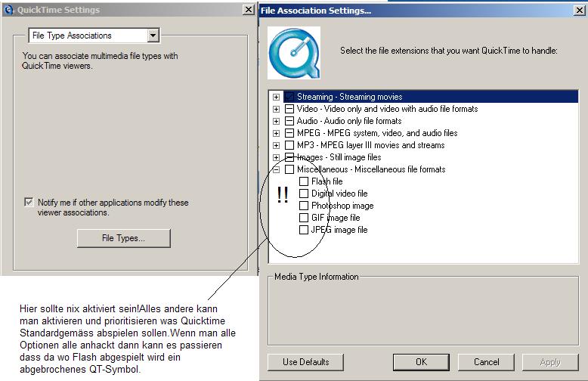Select the JPEG image file label
The width and height of the screenshot is (588, 381).
click(x=339, y=230)
